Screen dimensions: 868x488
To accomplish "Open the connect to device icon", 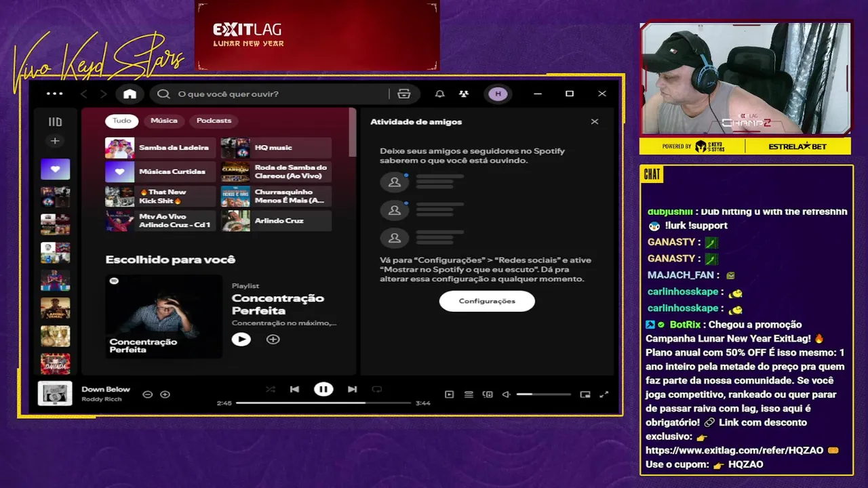I will pyautogui.click(x=488, y=394).
